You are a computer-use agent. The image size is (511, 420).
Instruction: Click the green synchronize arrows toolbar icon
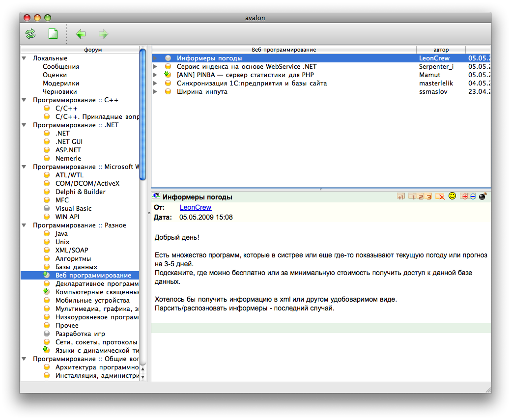pyautogui.click(x=30, y=34)
